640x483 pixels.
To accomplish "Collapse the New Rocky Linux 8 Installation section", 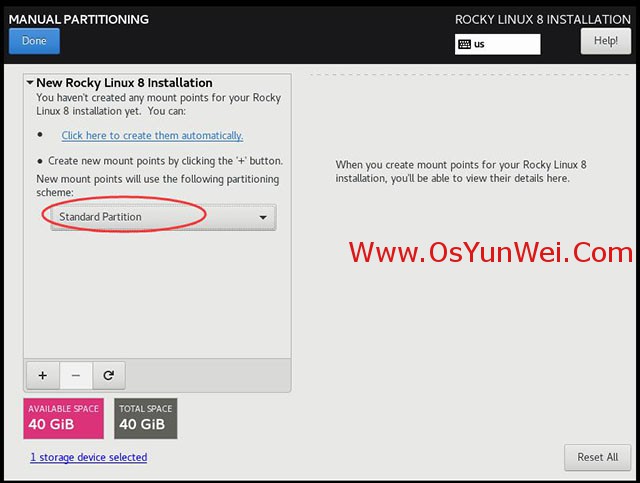I will [30, 83].
